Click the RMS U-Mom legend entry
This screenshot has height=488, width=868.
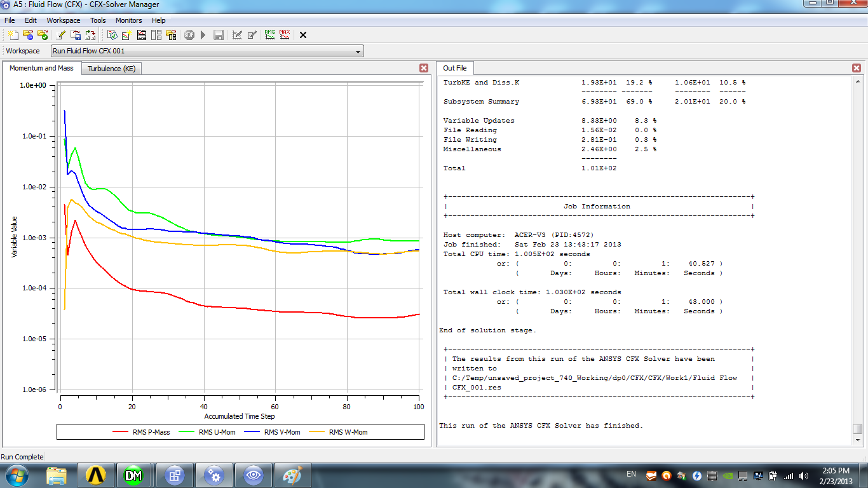(x=207, y=432)
